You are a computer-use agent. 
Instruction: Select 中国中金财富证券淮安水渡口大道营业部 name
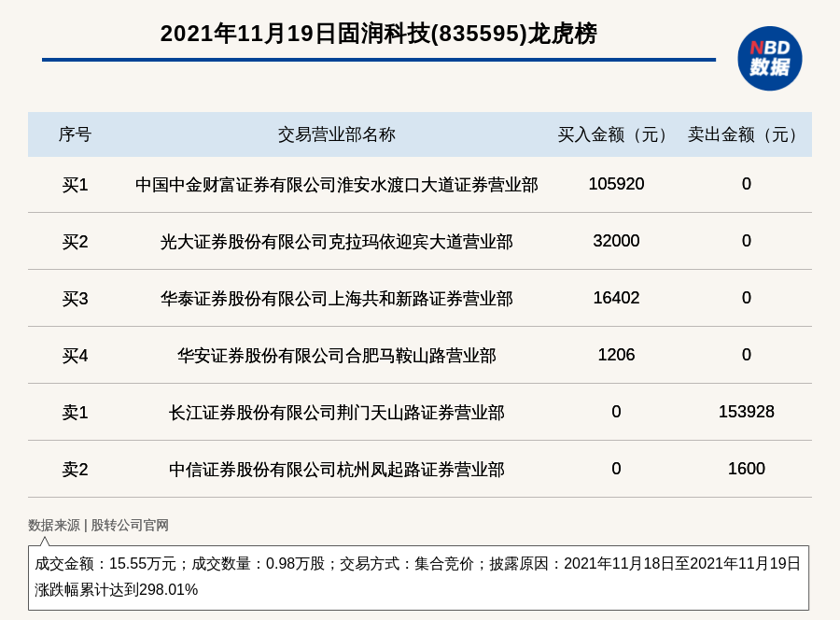click(336, 185)
